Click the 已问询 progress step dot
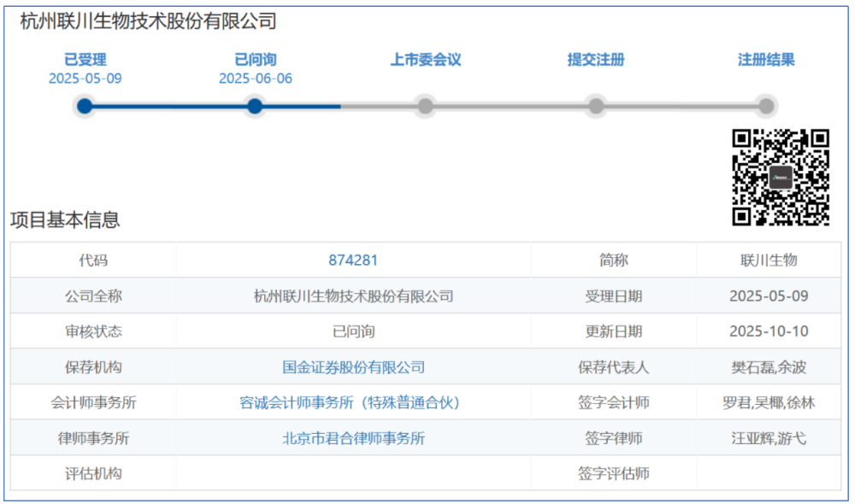Screen dimensions: 855x504 click(x=255, y=106)
